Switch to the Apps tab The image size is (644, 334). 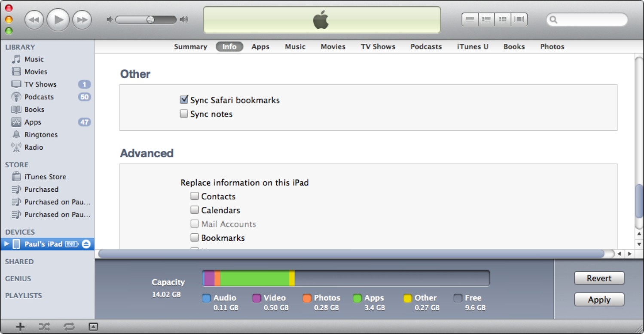[x=260, y=47]
